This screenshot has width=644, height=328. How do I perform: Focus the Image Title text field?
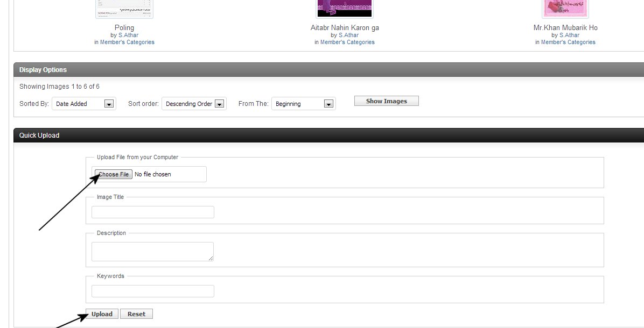153,212
